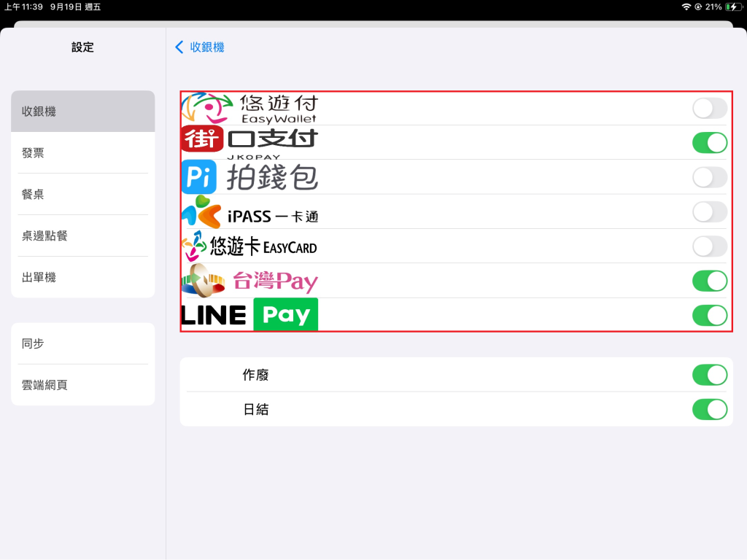Open 桌邊點餐 settings
747x560 pixels.
point(82,236)
